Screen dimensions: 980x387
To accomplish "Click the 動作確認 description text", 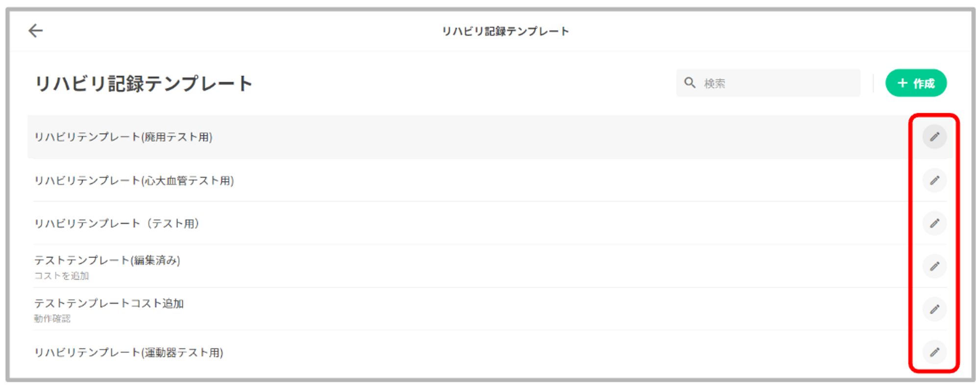I will click(52, 319).
